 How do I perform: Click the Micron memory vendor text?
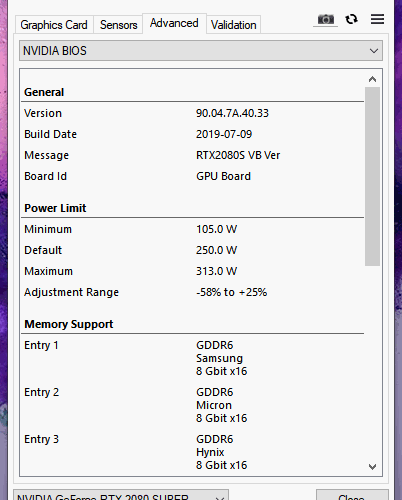point(214,405)
